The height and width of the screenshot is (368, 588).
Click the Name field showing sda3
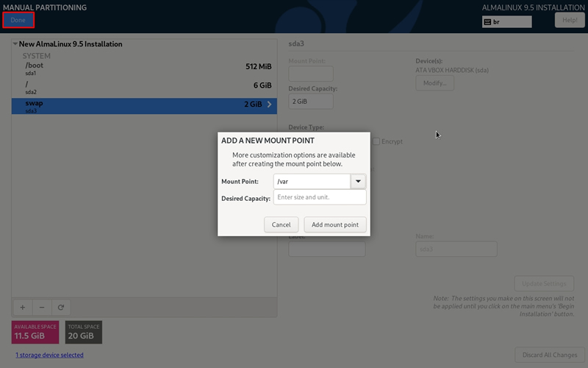click(456, 249)
